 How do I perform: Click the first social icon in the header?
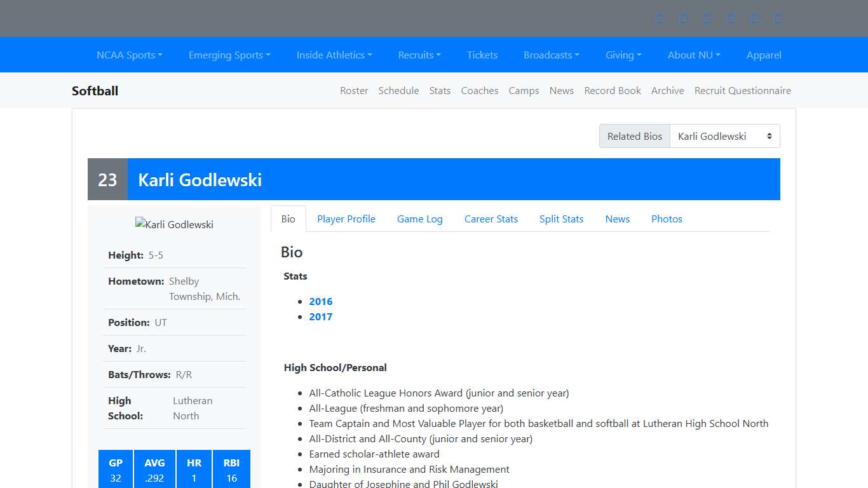[660, 18]
